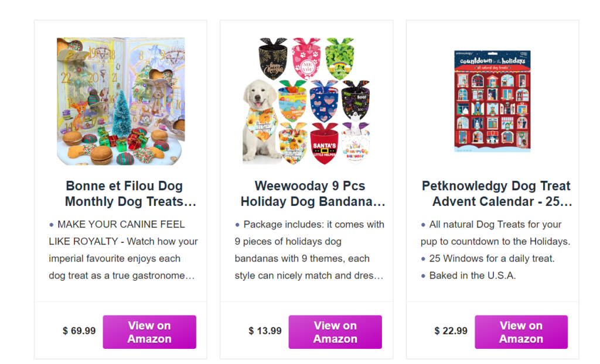600x364 pixels.
Task: Select the $ 13.99 price label
Action: (x=265, y=331)
